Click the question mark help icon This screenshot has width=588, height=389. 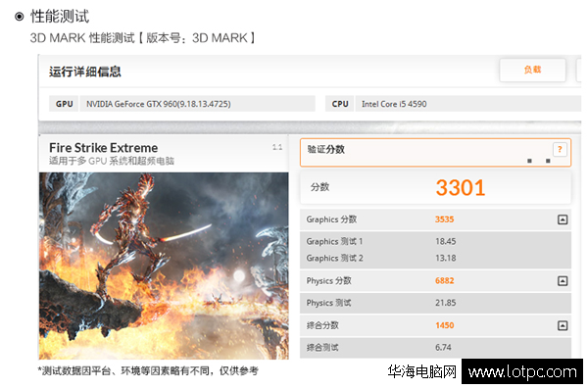coord(560,149)
